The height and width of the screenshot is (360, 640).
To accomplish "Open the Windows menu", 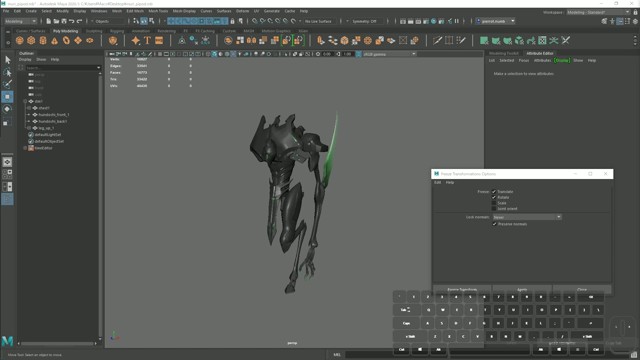I will 99,11.
